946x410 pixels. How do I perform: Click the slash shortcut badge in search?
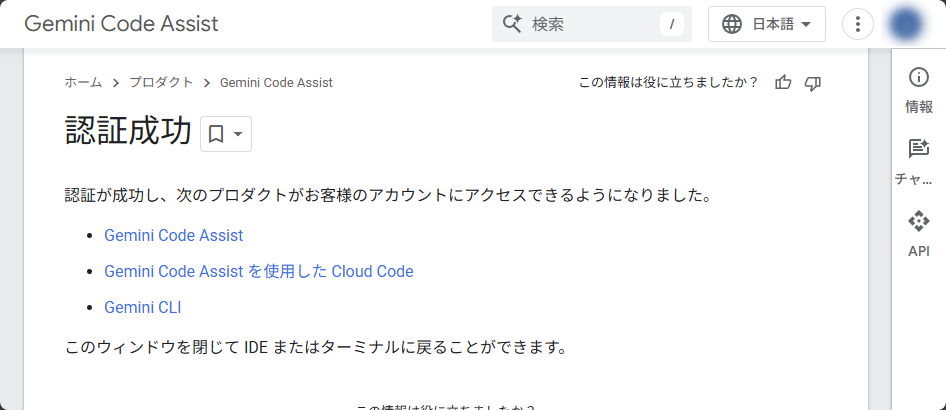[x=671, y=24]
